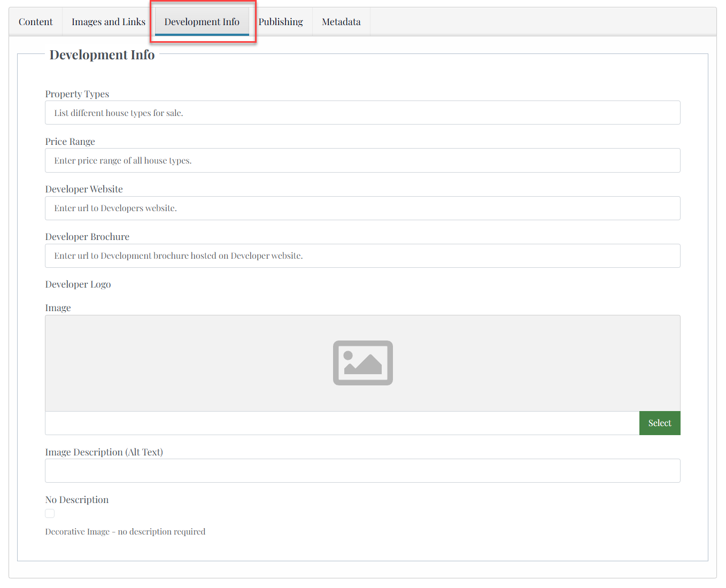
Task: Select the Development Info tab
Action: [x=202, y=22]
